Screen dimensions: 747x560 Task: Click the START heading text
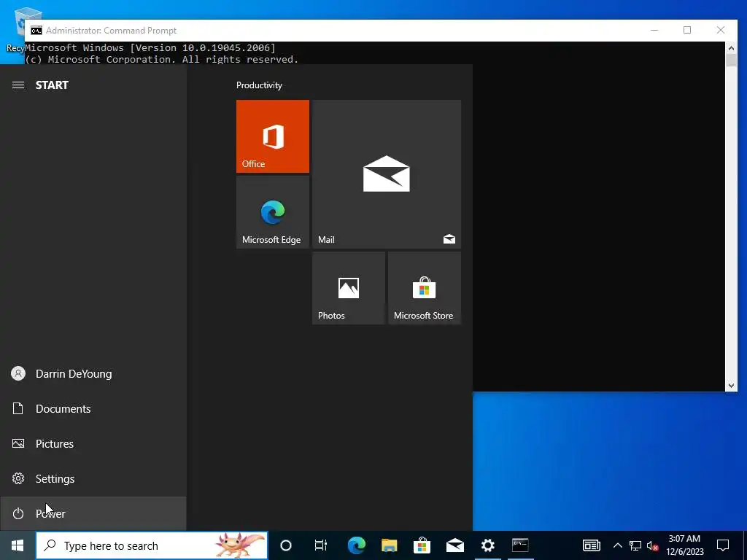[52, 85]
